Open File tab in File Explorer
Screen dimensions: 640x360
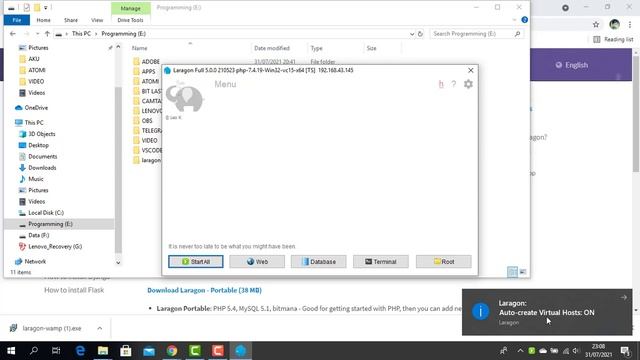click(x=17, y=20)
